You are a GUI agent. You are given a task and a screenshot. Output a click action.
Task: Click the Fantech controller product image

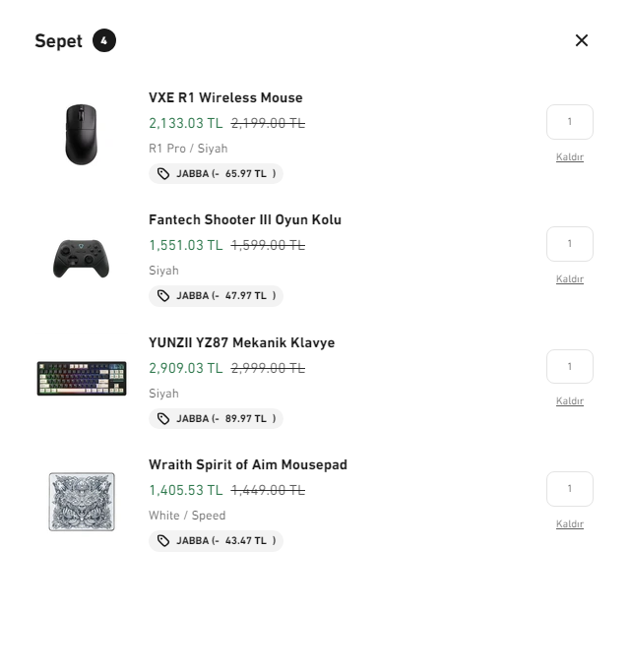[x=82, y=258]
